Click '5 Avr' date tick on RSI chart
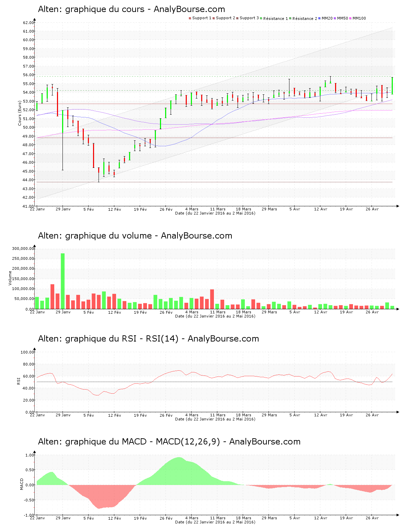The width and height of the screenshot is (412, 532). tap(295, 415)
